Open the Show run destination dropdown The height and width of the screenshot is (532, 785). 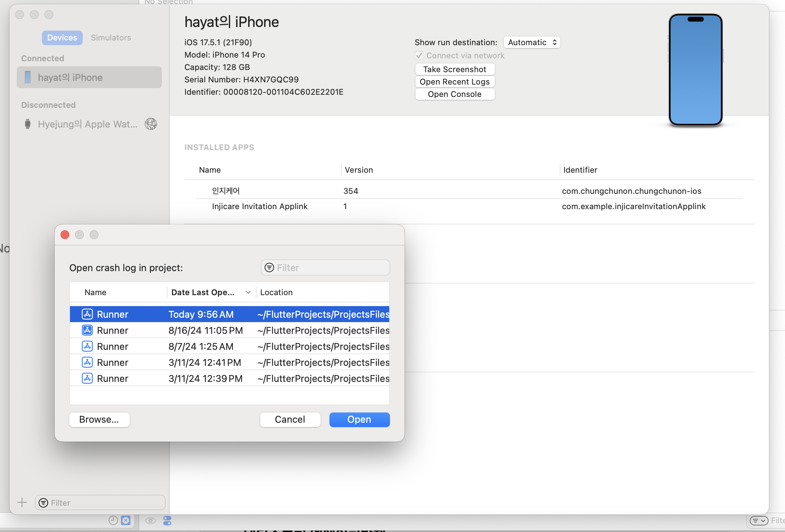point(532,42)
